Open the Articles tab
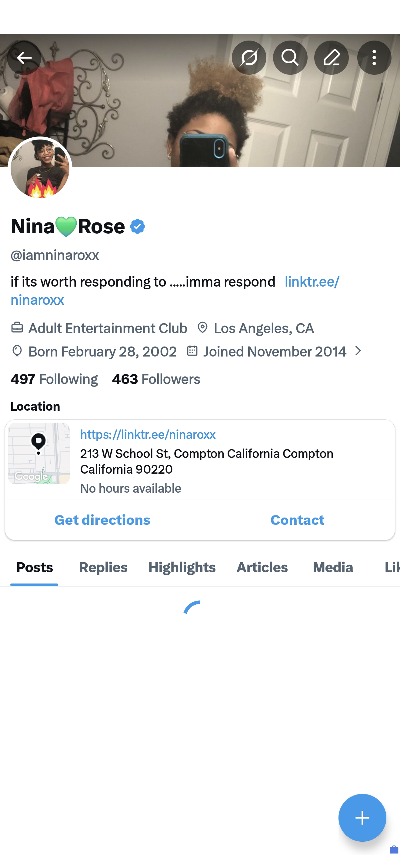The image size is (400, 868). pyautogui.click(x=262, y=567)
